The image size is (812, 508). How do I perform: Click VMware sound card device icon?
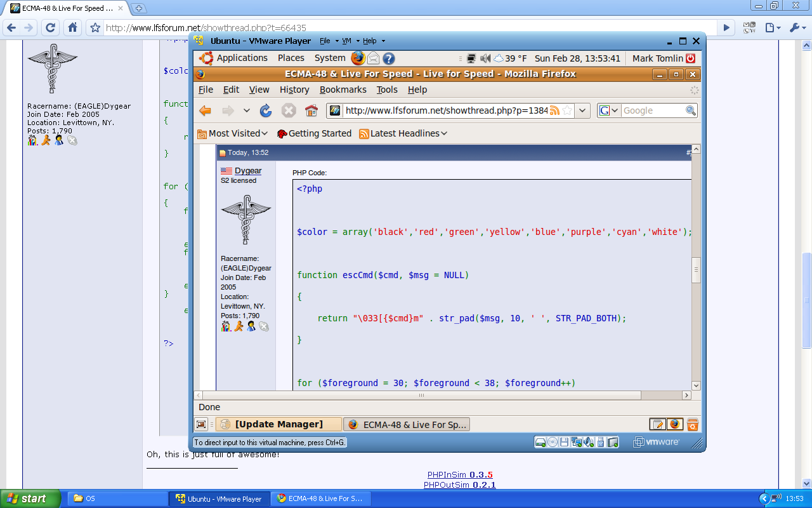[x=589, y=442]
